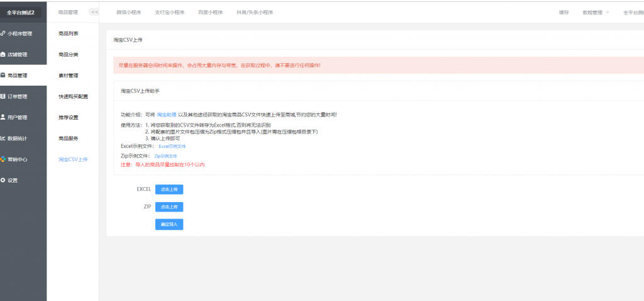The image size is (644, 301).
Task: Open the 淘宝助理 link
Action: click(x=166, y=115)
